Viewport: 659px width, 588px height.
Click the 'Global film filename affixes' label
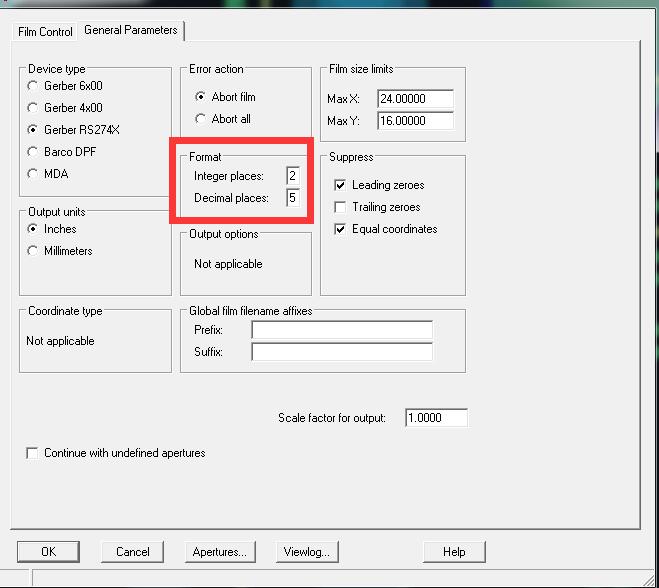(250, 311)
